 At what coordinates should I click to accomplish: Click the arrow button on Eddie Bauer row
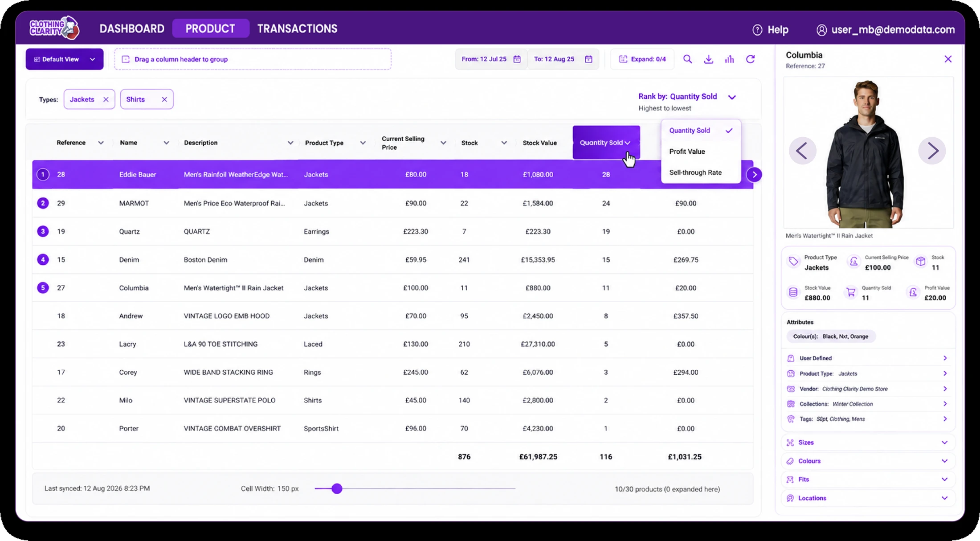(754, 175)
